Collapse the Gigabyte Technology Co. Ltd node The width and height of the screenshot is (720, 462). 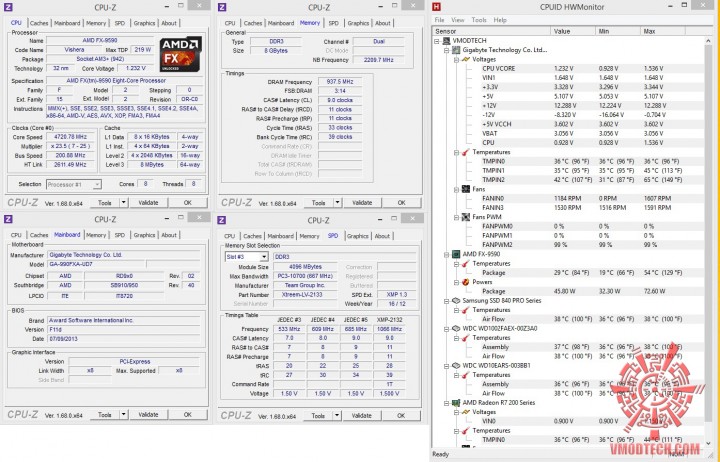tap(446, 50)
